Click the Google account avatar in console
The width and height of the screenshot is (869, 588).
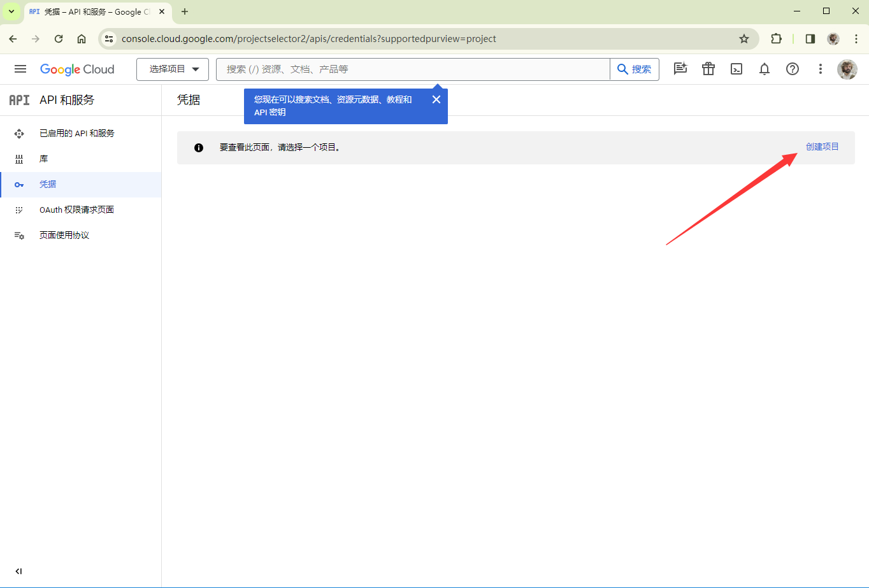[847, 69]
